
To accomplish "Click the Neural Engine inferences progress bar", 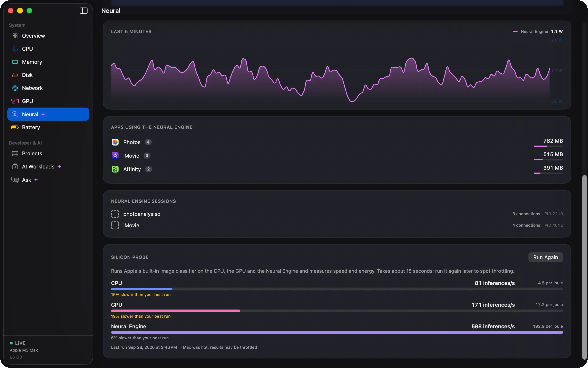I will coord(337,332).
